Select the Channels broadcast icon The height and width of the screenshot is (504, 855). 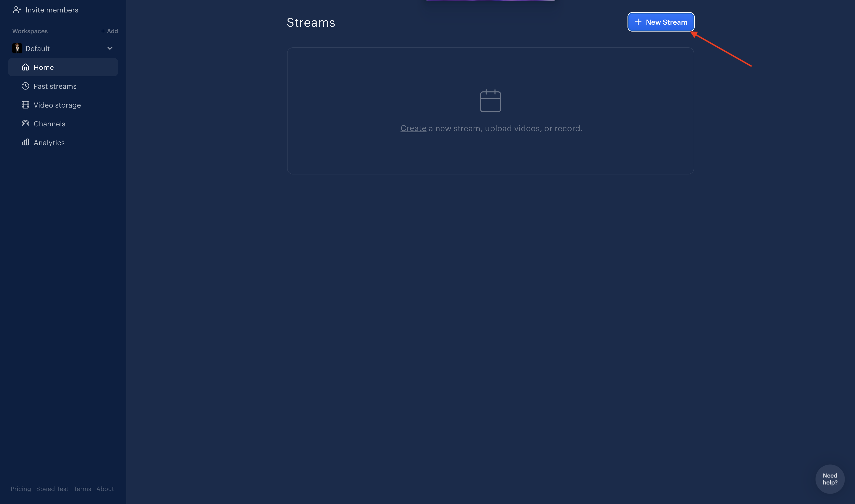tap(25, 123)
